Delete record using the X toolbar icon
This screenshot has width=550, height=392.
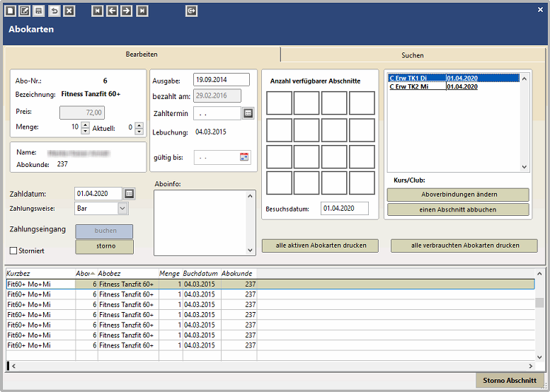(69, 11)
